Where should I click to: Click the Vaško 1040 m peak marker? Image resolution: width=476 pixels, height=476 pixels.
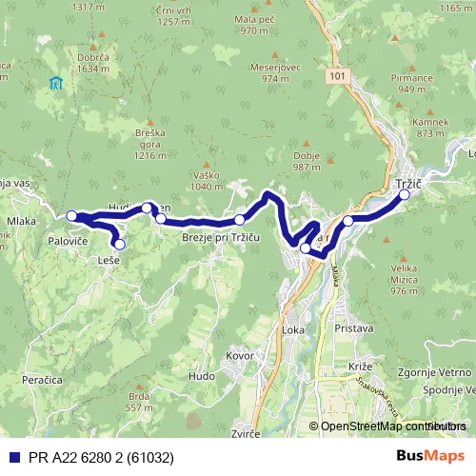pyautogui.click(x=207, y=165)
